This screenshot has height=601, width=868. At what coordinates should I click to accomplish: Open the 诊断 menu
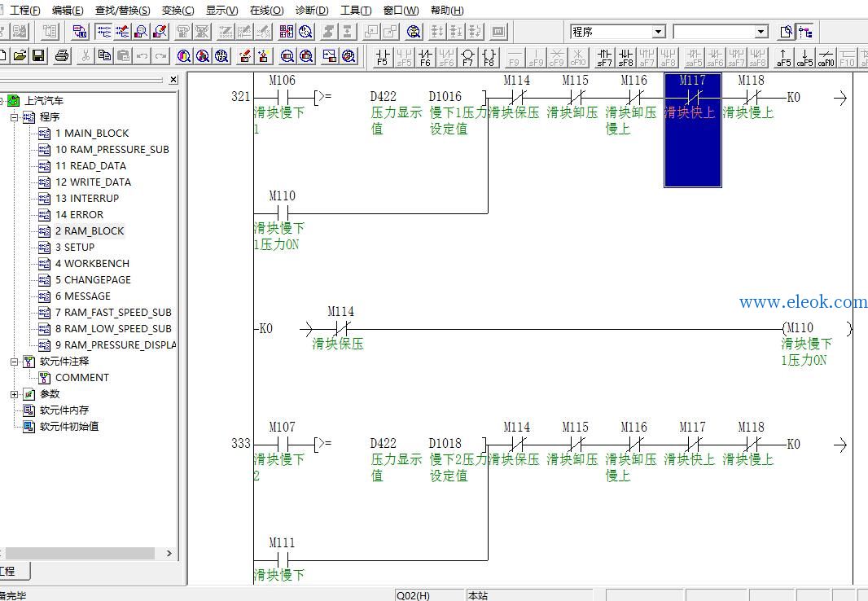pyautogui.click(x=312, y=10)
